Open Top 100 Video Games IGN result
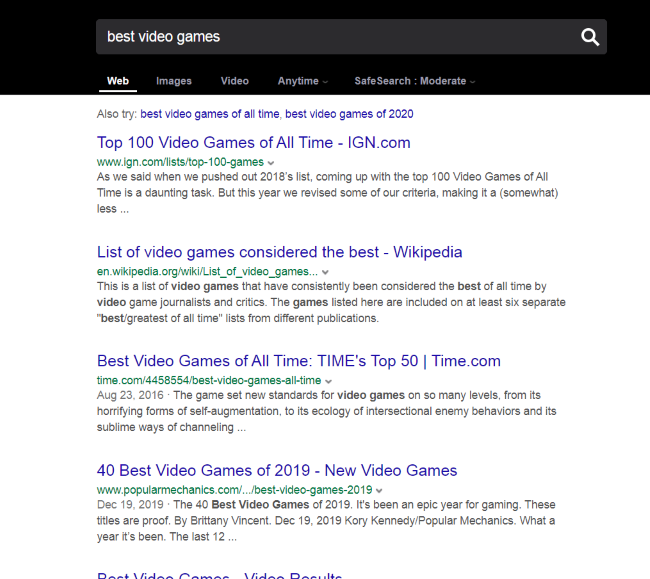This screenshot has width=650, height=579. [x=253, y=142]
